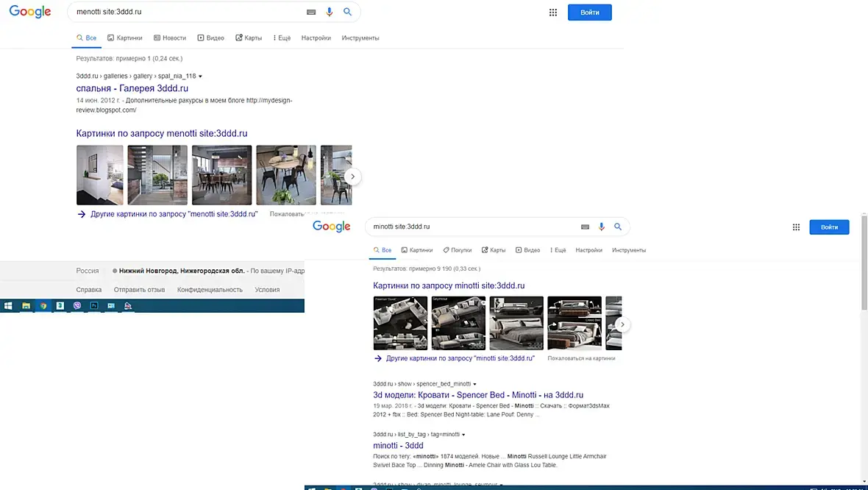Click the Chrome icon on the taskbar
868x490 pixels.
pos(43,305)
